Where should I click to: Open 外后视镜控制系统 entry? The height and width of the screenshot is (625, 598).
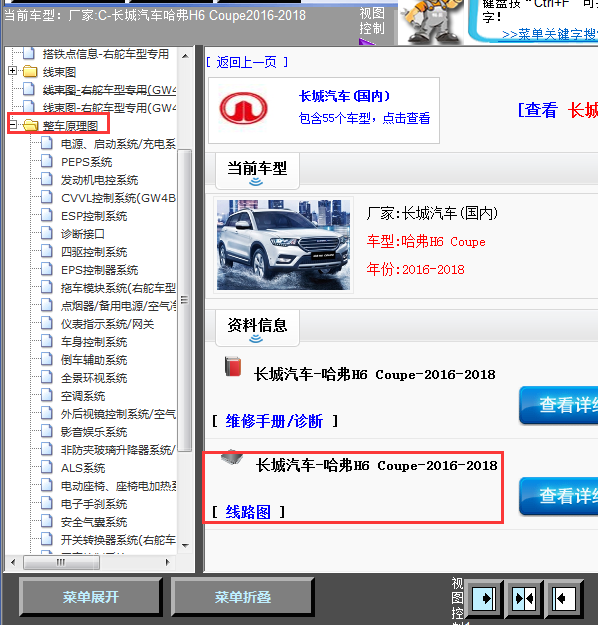tap(118, 414)
